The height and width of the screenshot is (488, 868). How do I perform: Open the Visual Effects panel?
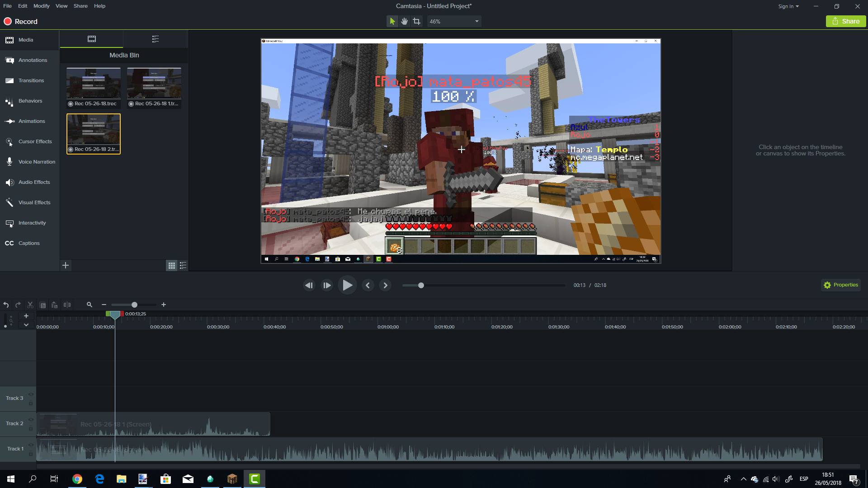click(29, 202)
